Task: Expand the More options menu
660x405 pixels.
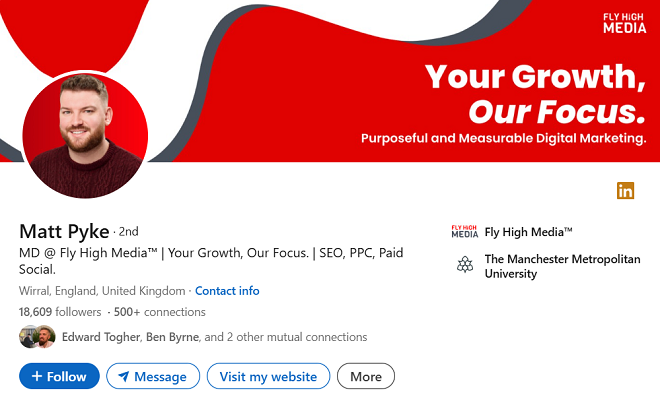Action: click(x=366, y=377)
